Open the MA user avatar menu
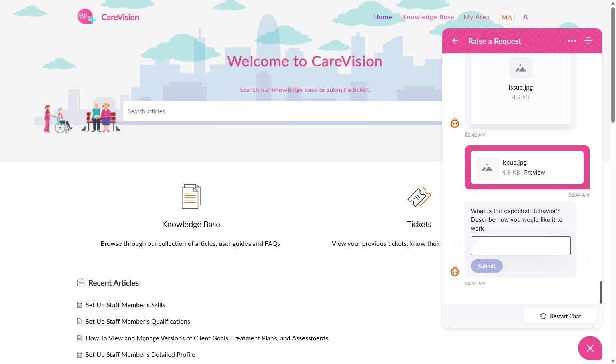The width and height of the screenshot is (616, 364). [506, 17]
